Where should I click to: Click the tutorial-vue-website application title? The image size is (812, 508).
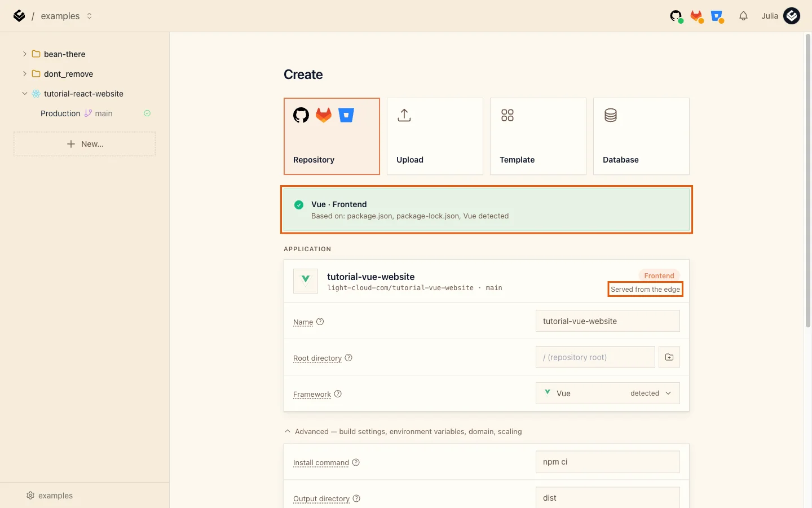(371, 277)
